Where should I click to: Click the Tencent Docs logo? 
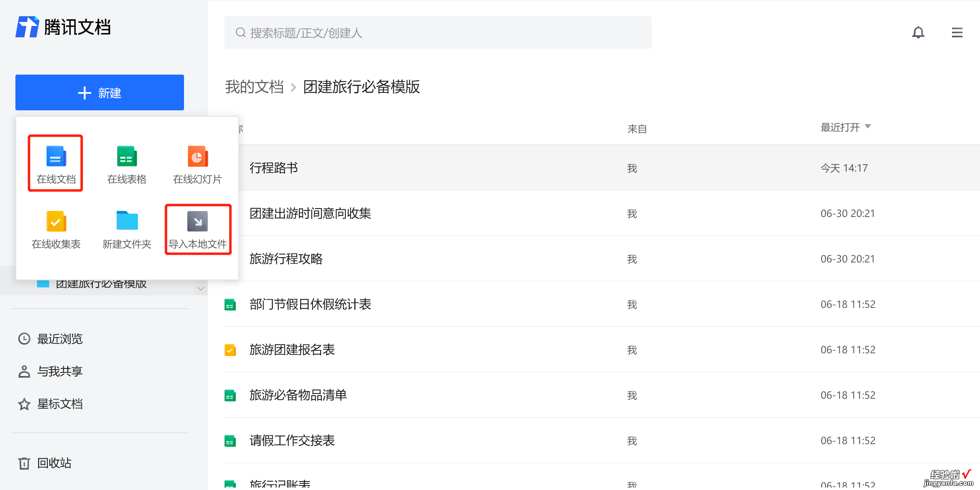point(63,27)
